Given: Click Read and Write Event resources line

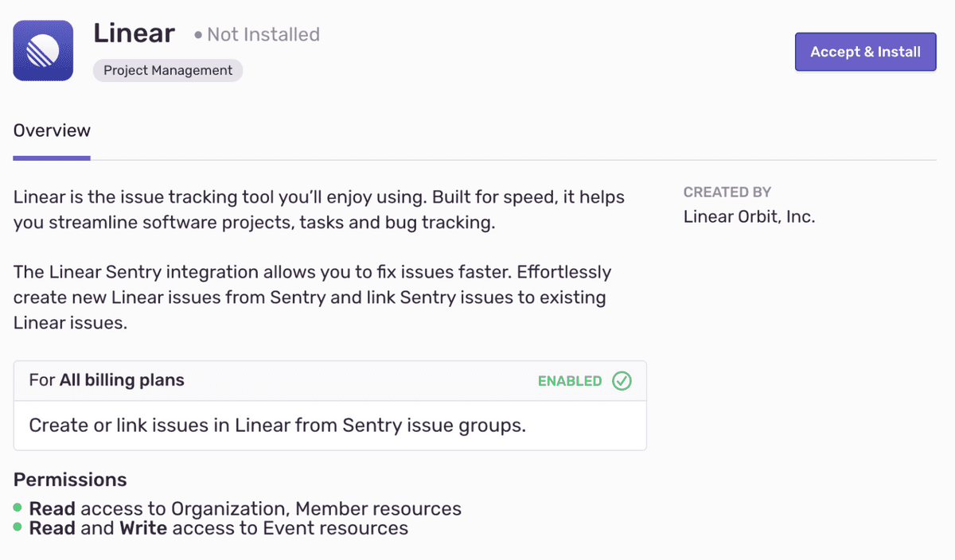Looking at the screenshot, I should (219, 528).
